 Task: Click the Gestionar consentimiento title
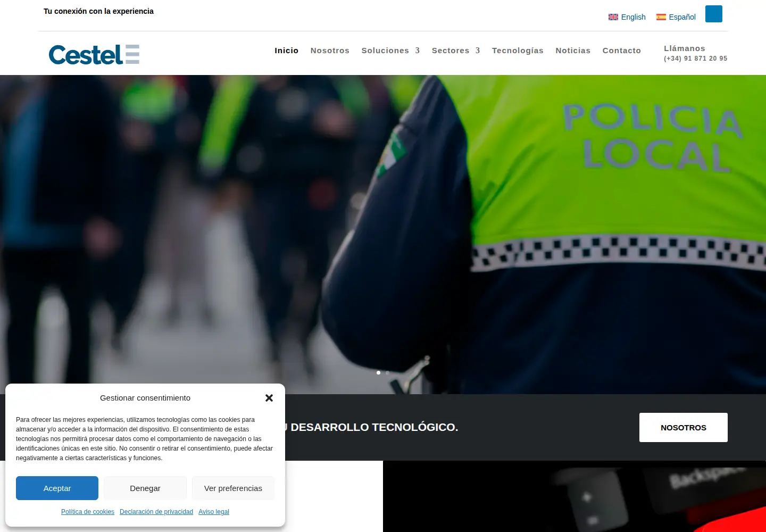click(145, 398)
